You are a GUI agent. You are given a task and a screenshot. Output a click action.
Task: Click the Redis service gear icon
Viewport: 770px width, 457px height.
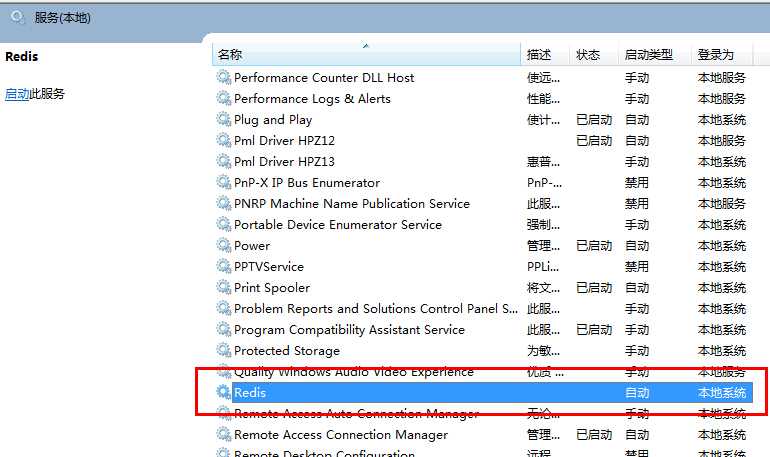pyautogui.click(x=223, y=392)
